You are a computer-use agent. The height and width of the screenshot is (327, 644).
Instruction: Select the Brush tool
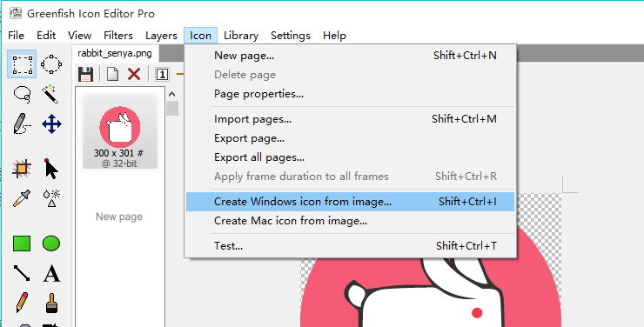pos(51,303)
